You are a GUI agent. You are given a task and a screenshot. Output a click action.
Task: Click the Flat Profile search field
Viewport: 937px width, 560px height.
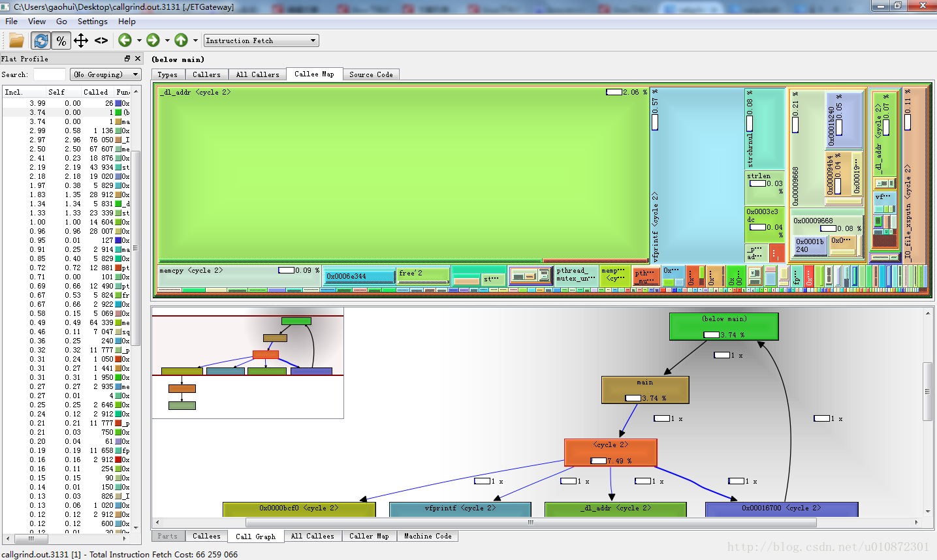(x=49, y=74)
